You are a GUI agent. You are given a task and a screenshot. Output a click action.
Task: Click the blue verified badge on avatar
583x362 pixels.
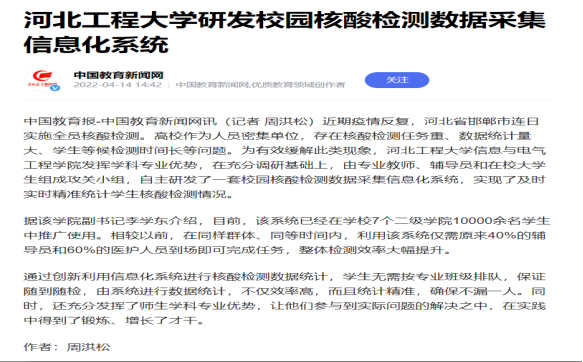pyautogui.click(x=55, y=88)
